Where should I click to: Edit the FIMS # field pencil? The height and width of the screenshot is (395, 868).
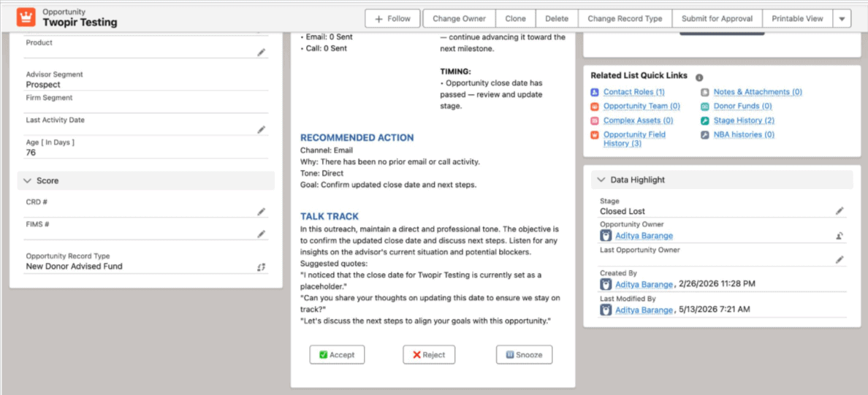click(x=262, y=234)
